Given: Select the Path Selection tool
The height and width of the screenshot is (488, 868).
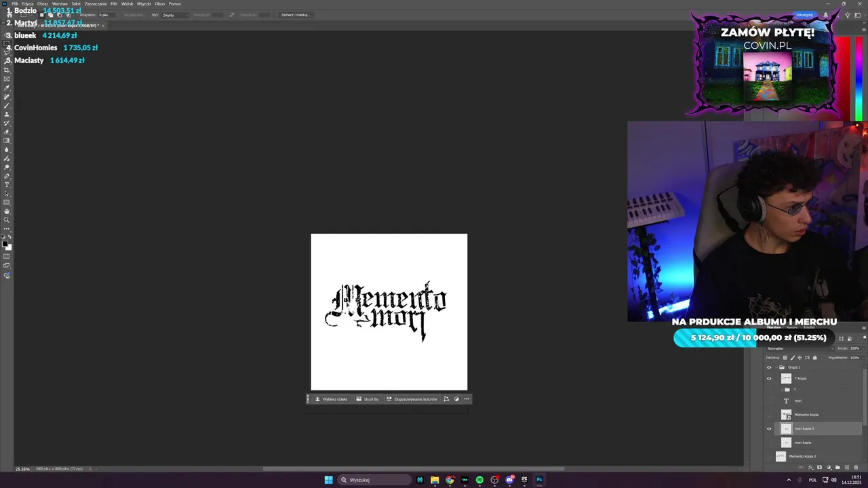Looking at the screenshot, I should 7,194.
